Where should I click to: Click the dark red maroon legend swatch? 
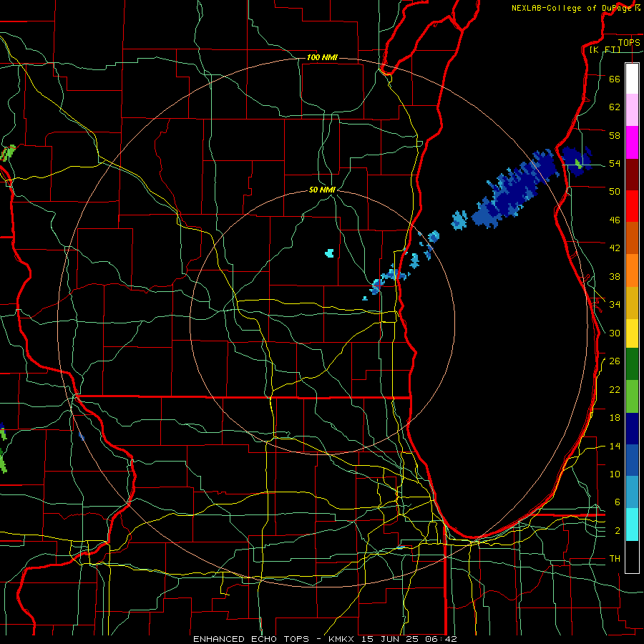(632, 175)
